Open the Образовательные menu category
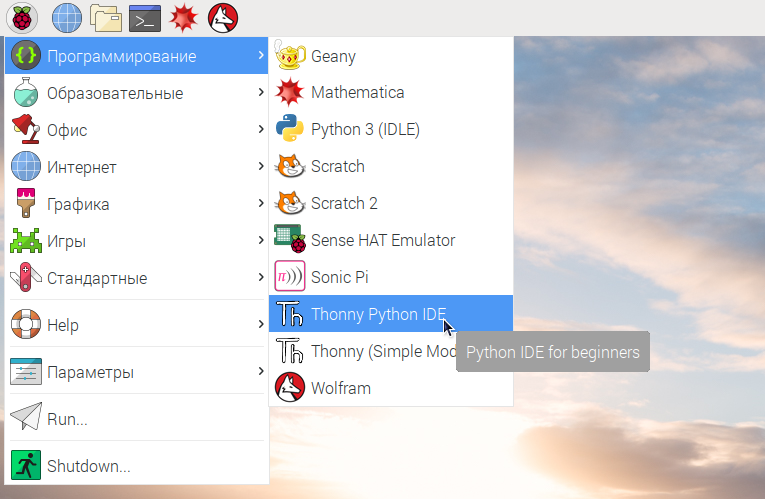The width and height of the screenshot is (765, 499). pos(137,93)
